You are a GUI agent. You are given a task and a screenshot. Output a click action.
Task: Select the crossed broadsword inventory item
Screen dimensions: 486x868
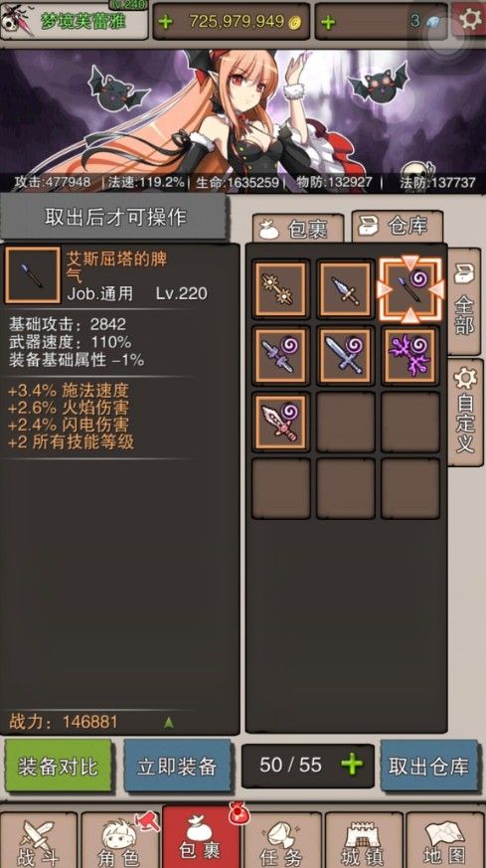coord(346,355)
